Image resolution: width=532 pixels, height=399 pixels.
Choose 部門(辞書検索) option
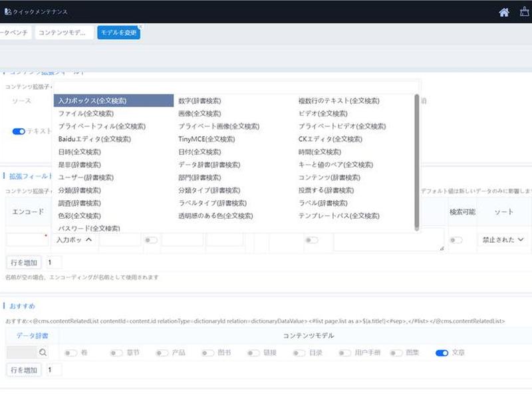tap(199, 178)
